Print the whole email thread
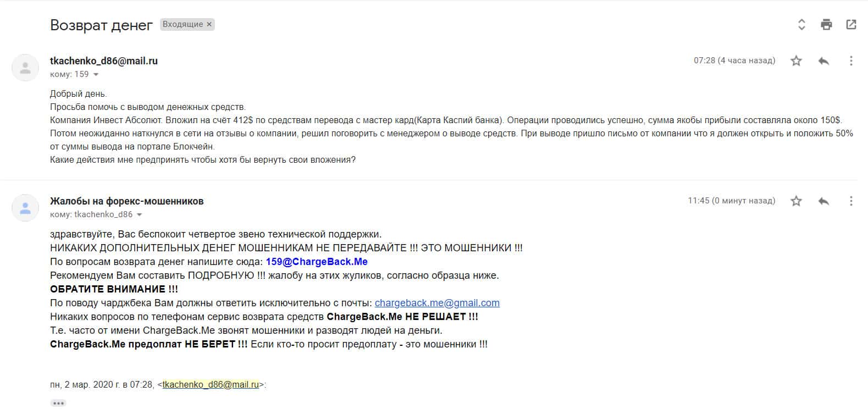 coord(826,24)
